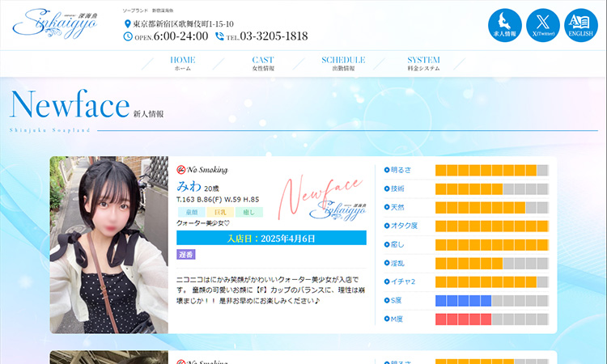Switch to the ENGLISH language icon
The image size is (607, 364).
[580, 25]
